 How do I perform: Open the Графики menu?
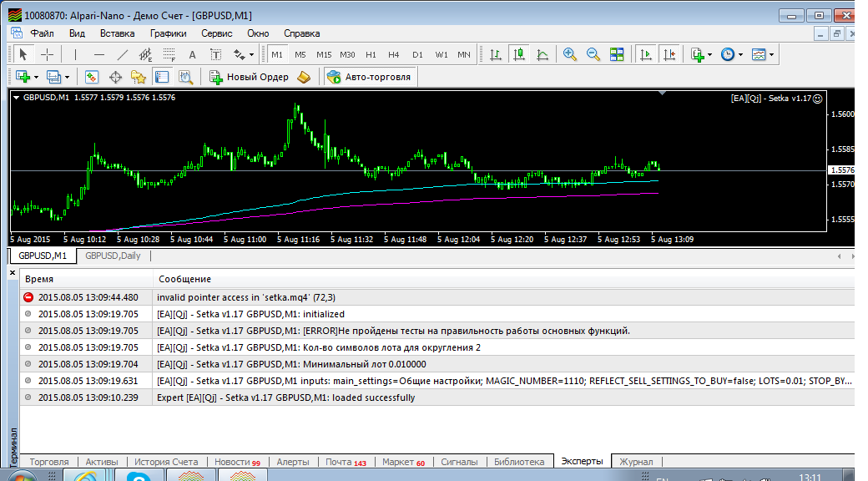tap(169, 33)
